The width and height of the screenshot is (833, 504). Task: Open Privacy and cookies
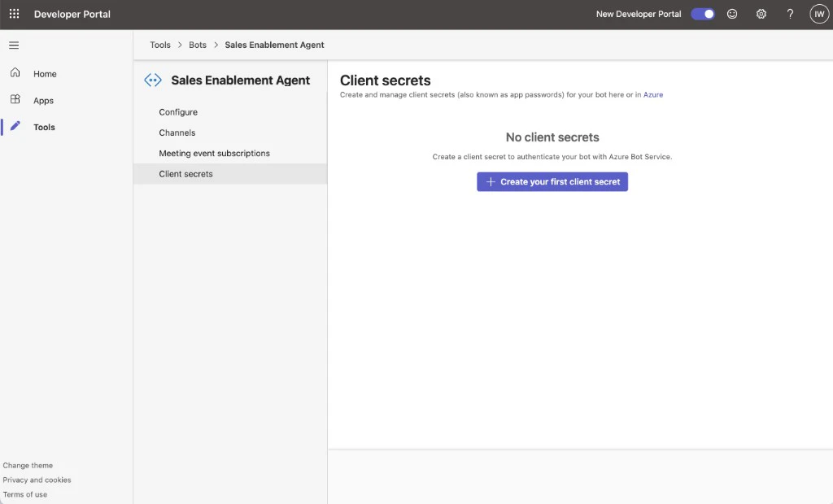click(x=37, y=480)
